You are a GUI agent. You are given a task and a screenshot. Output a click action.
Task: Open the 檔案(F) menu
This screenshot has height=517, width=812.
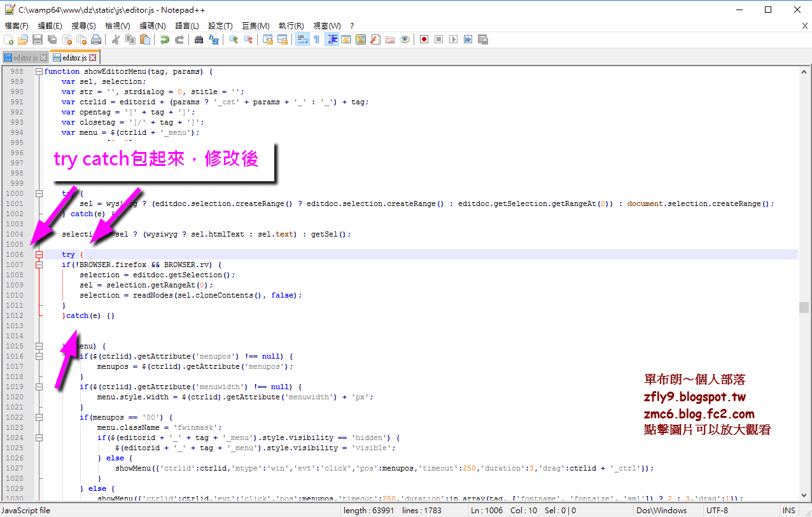[17, 25]
